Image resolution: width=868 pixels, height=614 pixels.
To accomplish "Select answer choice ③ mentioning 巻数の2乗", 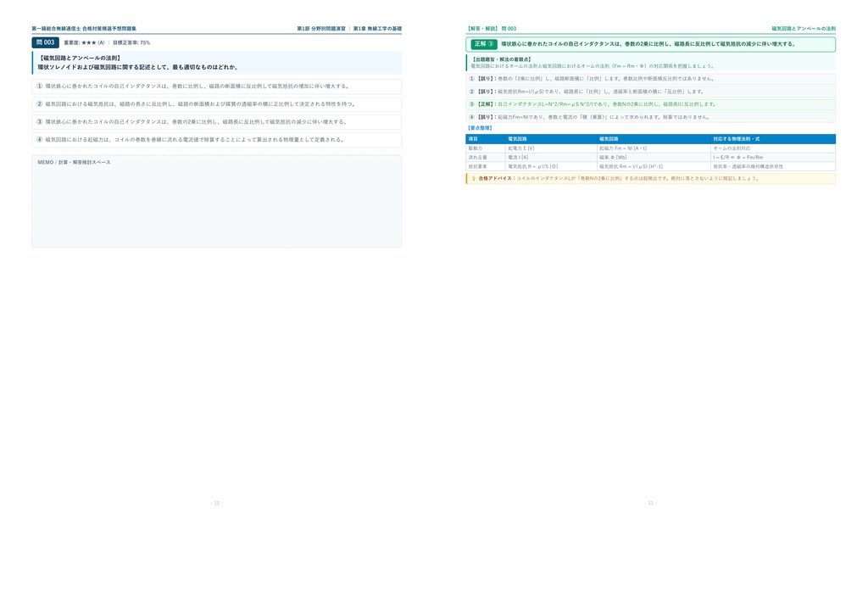I will click(216, 122).
